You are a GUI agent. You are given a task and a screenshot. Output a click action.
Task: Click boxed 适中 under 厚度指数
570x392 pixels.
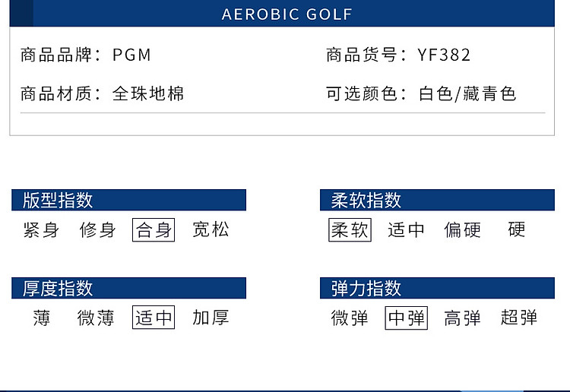(x=154, y=318)
